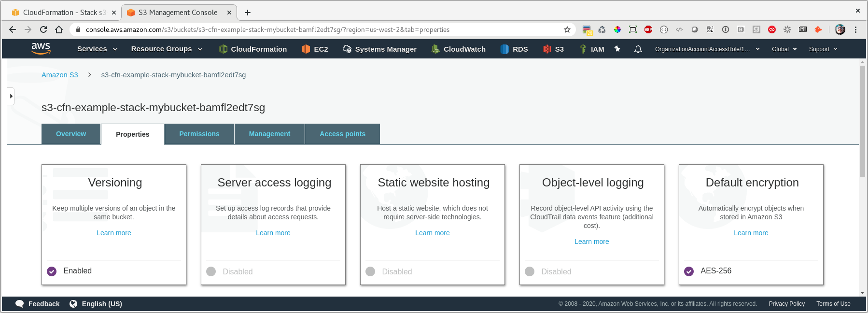Screen dimensions: 868x313
Task: Toggle Static website hosting Disabled indicator
Action: 370,271
